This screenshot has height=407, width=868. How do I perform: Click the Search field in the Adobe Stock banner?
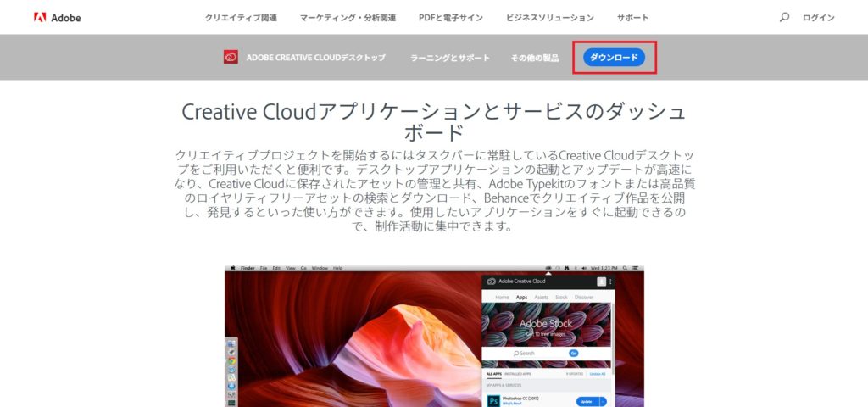(534, 353)
